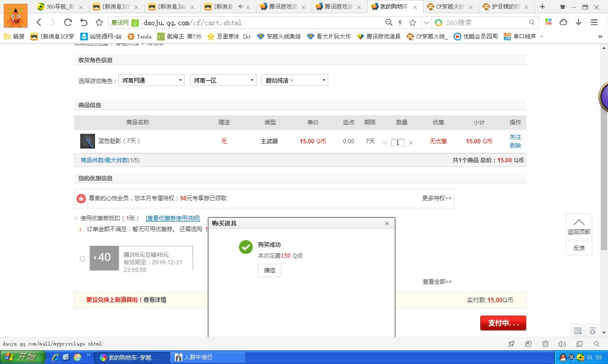The width and height of the screenshot is (608, 364).
Task: Click 确定 in the 购买道具 dialog
Action: coord(270,271)
